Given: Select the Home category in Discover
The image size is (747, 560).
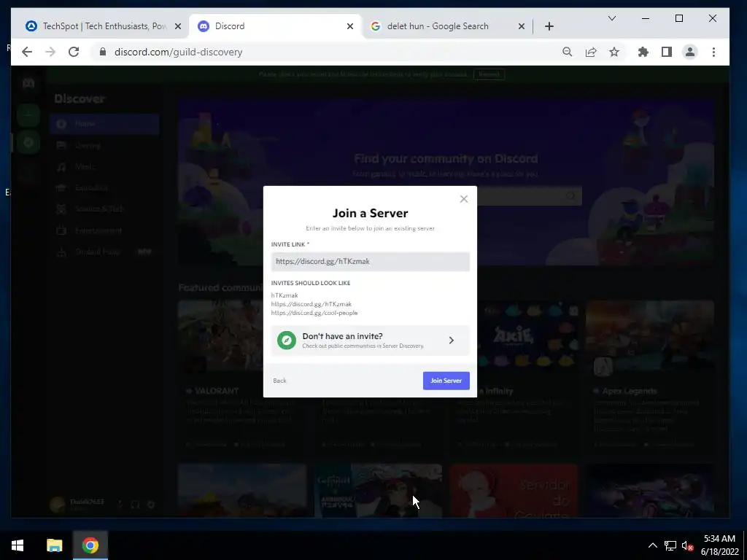Looking at the screenshot, I should tap(104, 124).
